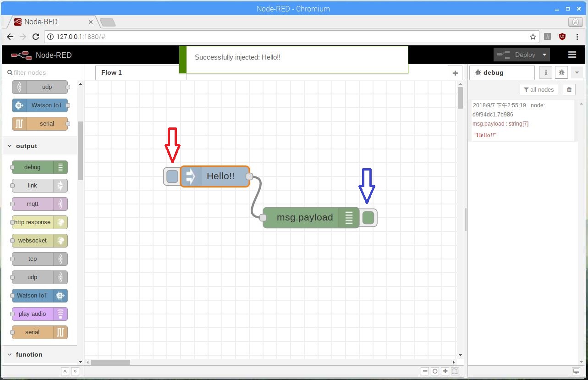Pick the serial node above the output header
This screenshot has height=380, width=588.
click(x=40, y=124)
